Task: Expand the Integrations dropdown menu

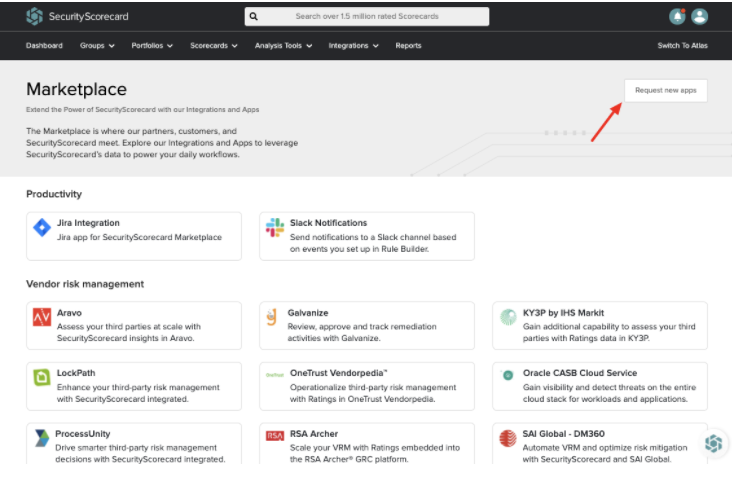Action: pyautogui.click(x=353, y=46)
